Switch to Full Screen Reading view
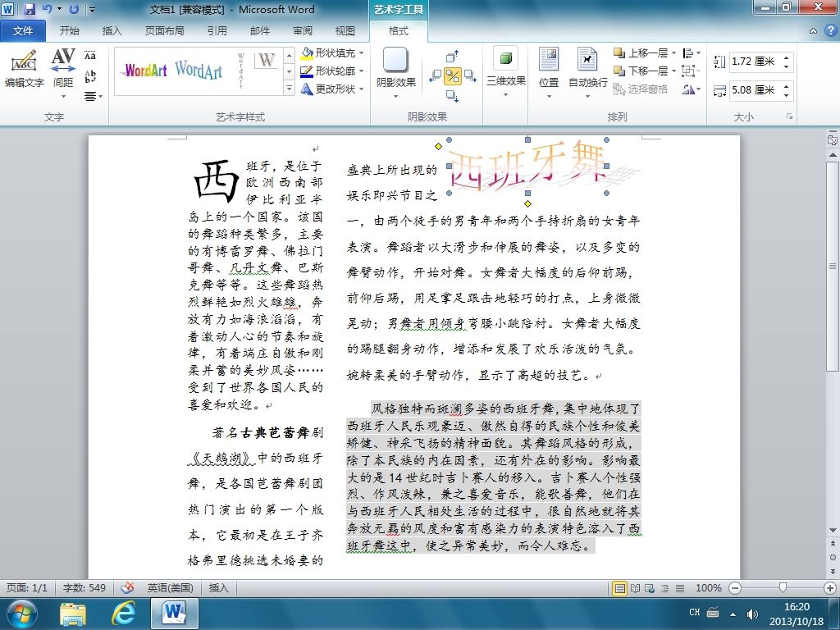 636,588
